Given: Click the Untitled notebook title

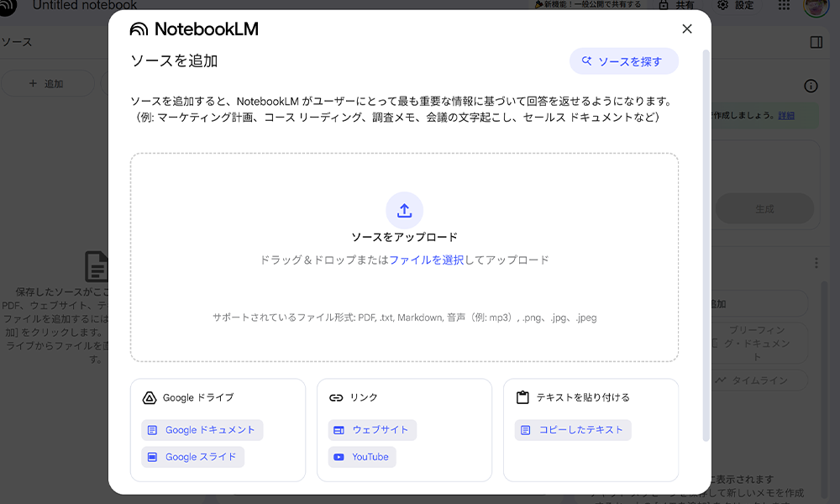Looking at the screenshot, I should tap(85, 5).
